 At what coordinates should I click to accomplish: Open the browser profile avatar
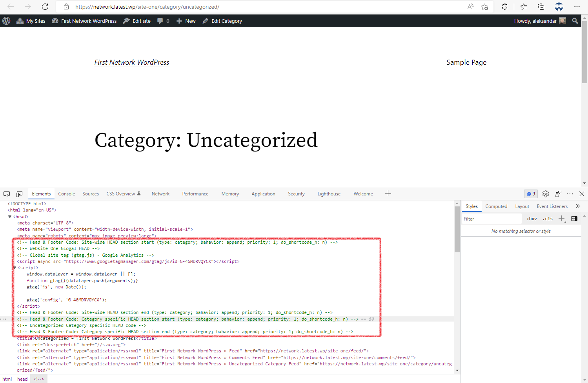(559, 7)
